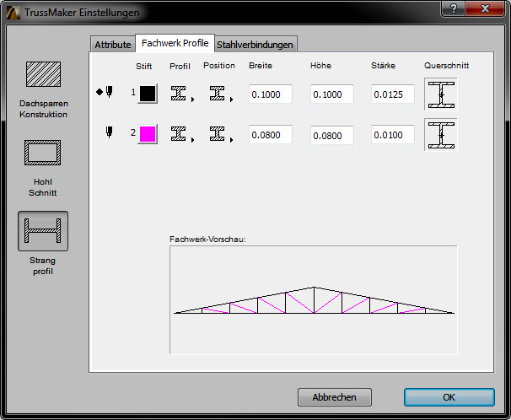Open the Profil type dropdown for pen 2

point(182,134)
